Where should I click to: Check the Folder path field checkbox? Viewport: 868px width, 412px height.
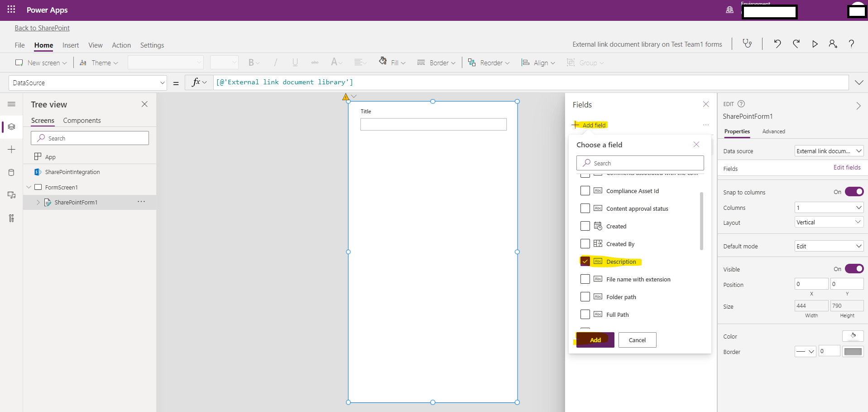585,297
